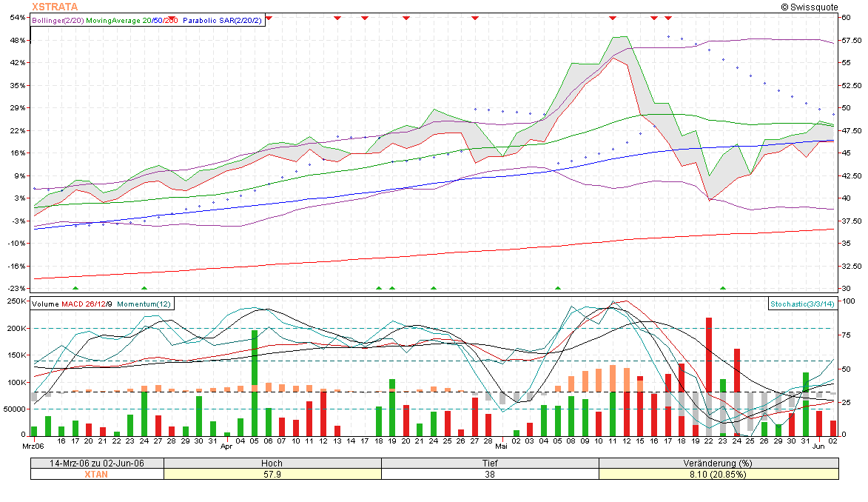
Task: Click the 42% left axis label
Action: click(18, 63)
